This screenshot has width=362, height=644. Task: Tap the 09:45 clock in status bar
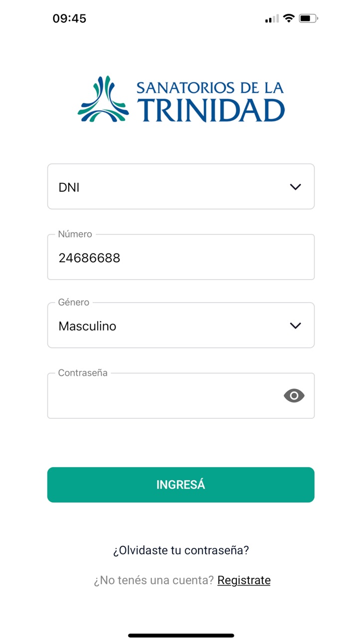(x=69, y=18)
